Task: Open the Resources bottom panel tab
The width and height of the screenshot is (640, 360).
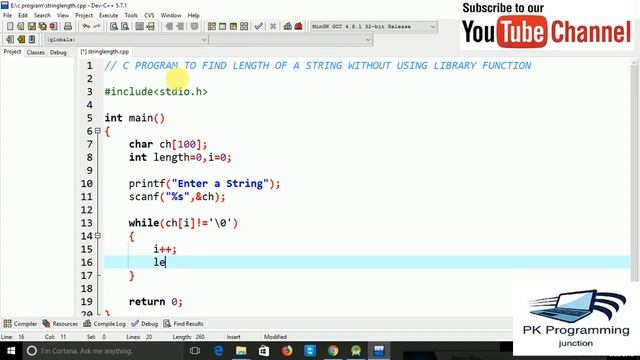Action: [x=60, y=324]
